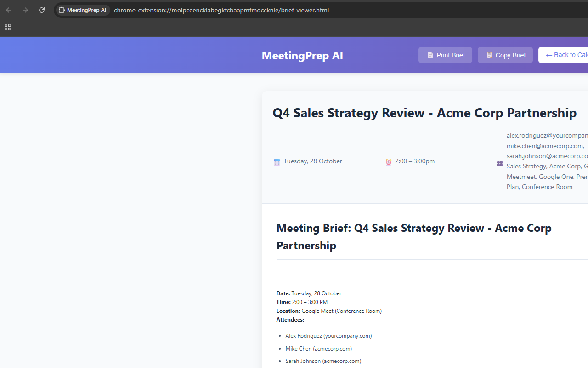Follow the Back to Calendar link
Viewport: 588px width, 368px height.
[570, 55]
